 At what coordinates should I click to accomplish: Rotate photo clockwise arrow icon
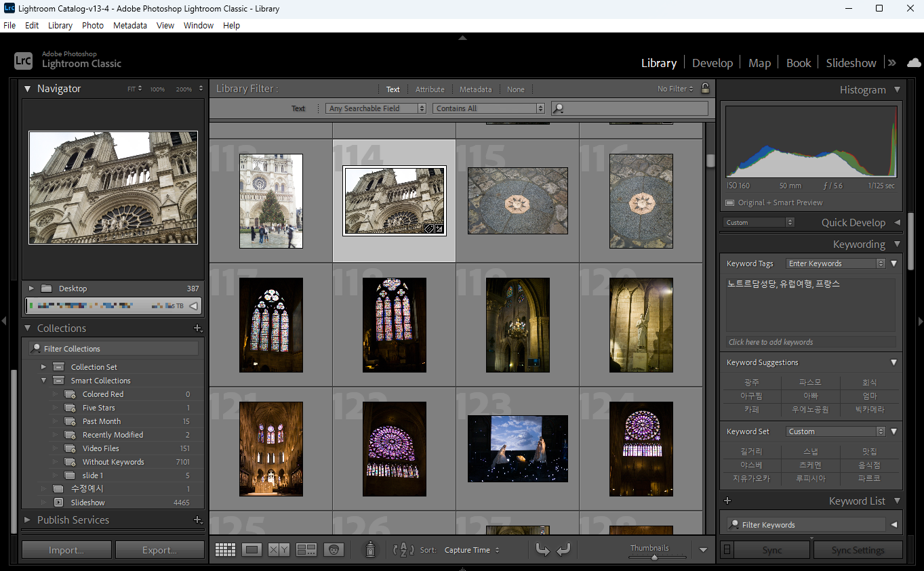563,550
